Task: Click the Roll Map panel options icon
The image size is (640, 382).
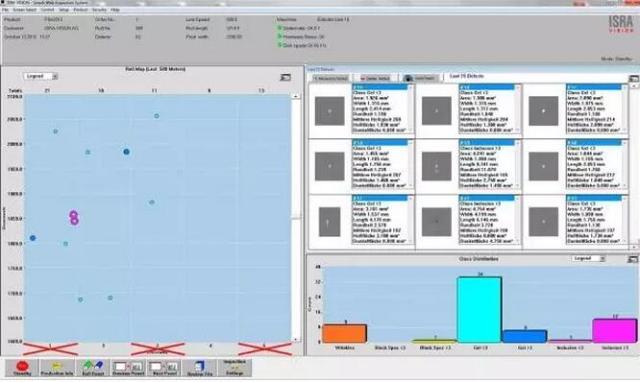Action: [285, 77]
